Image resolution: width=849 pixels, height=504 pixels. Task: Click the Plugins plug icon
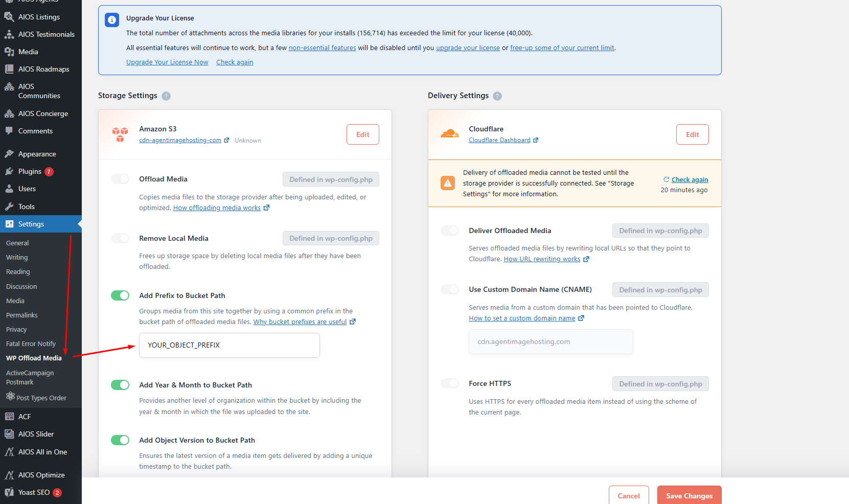[9, 171]
